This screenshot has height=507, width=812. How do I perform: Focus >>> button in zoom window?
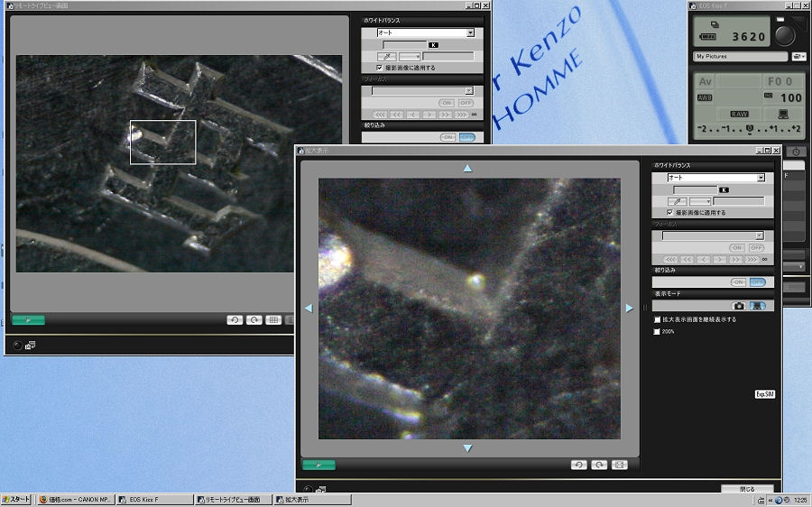(751, 260)
